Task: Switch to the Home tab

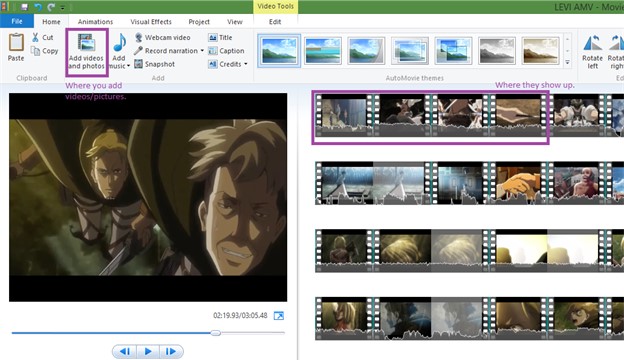Action: [x=51, y=22]
